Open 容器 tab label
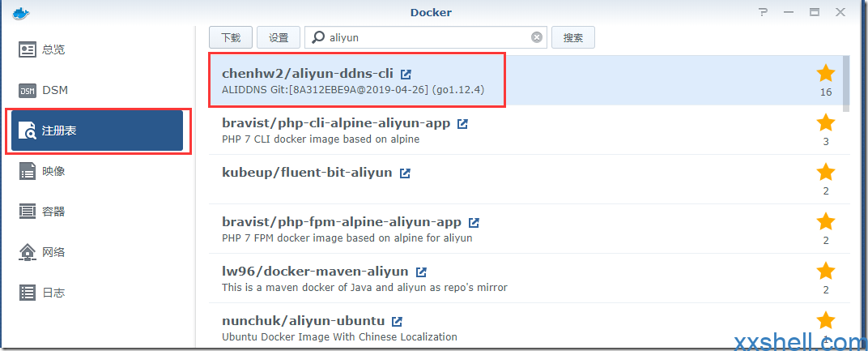Viewport: 868px width, 351px height. pos(53,212)
